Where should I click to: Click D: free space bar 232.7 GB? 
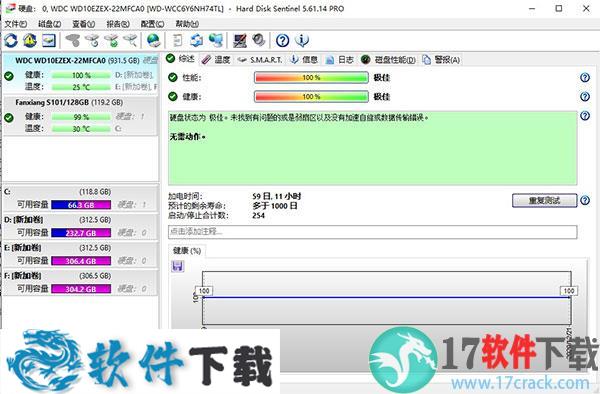(x=81, y=233)
